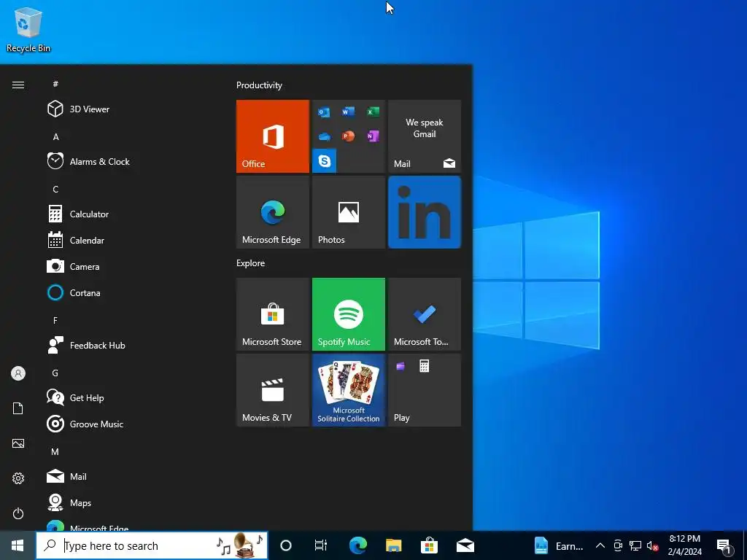Click the Cortana circle on taskbar
This screenshot has width=747, height=560.
point(286,545)
